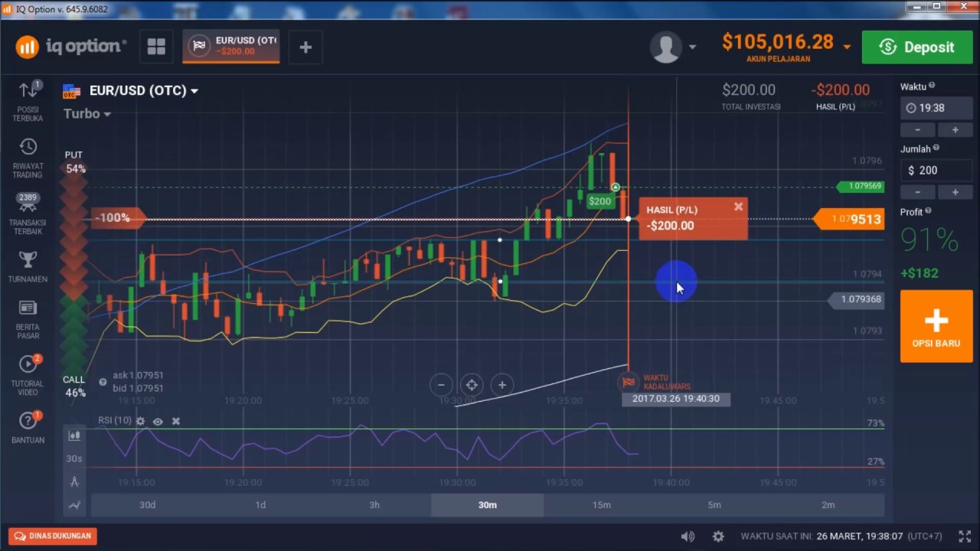This screenshot has width=980, height=551.
Task: Change chart type candlestick icon
Action: pyautogui.click(x=74, y=435)
